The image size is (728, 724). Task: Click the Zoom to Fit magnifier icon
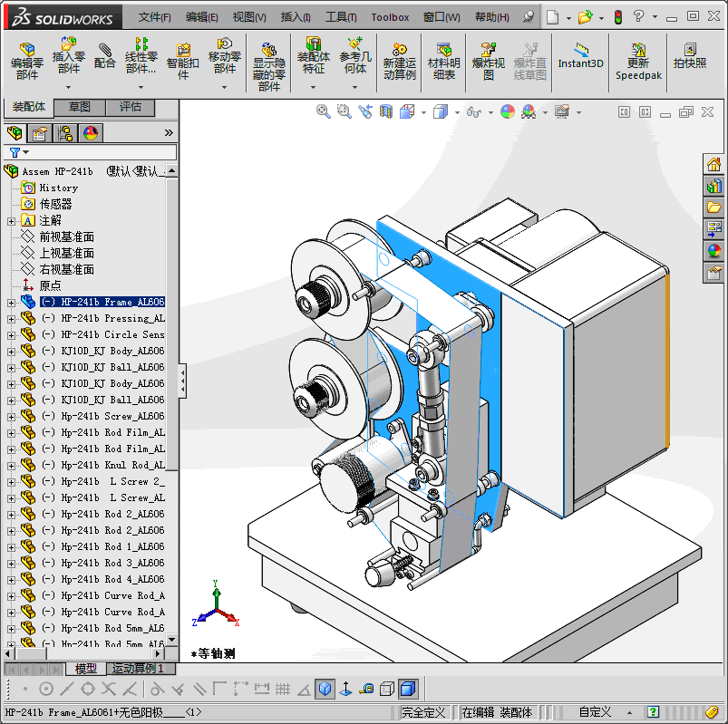[x=323, y=111]
